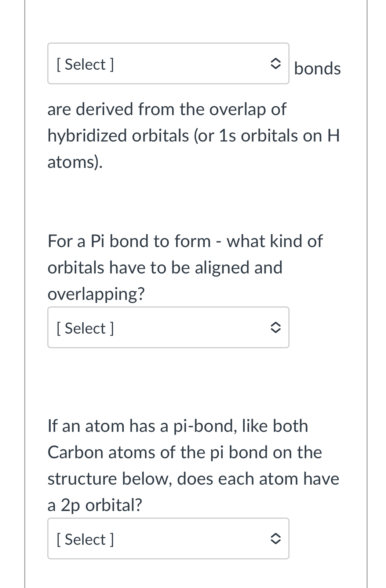Click the down arrow of the middle select chevron
This screenshot has height=588, width=386.
point(276,331)
